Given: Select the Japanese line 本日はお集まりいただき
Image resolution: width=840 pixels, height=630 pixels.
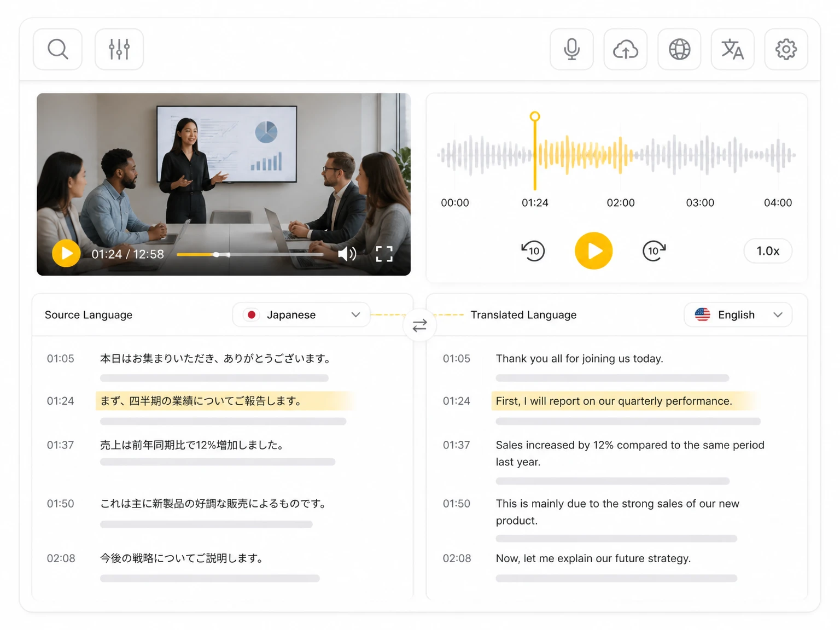Looking at the screenshot, I should 216,359.
